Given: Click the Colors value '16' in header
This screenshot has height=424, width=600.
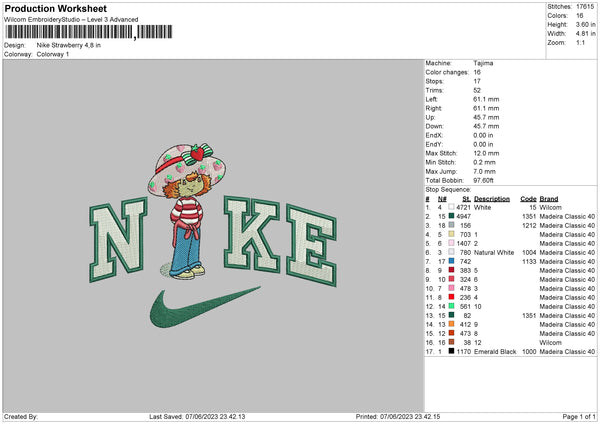Looking at the screenshot, I should (x=580, y=16).
